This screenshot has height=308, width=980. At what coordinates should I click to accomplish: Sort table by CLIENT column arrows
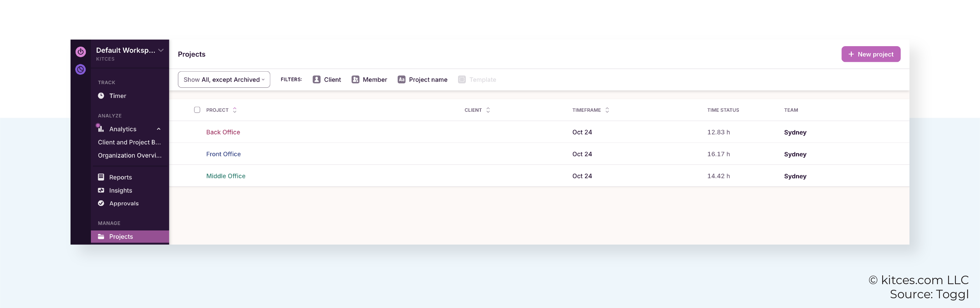point(488,110)
